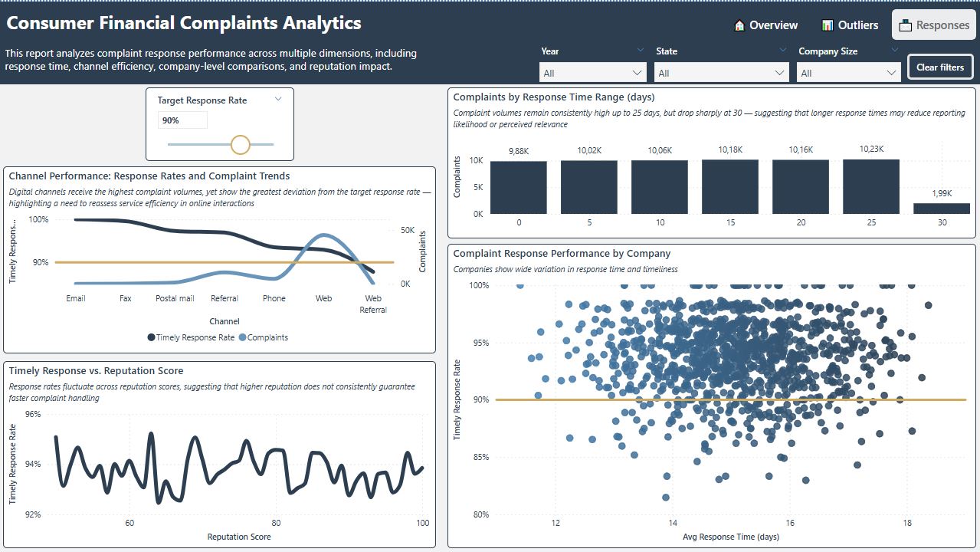Click the Timely Response Rate legend marker
Viewport: 980px width, 552px height.
coord(151,337)
